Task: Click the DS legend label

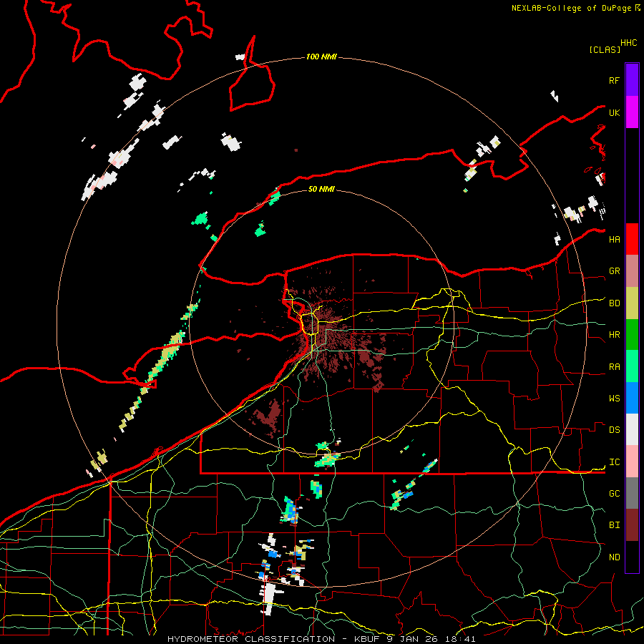Action: pos(615,430)
